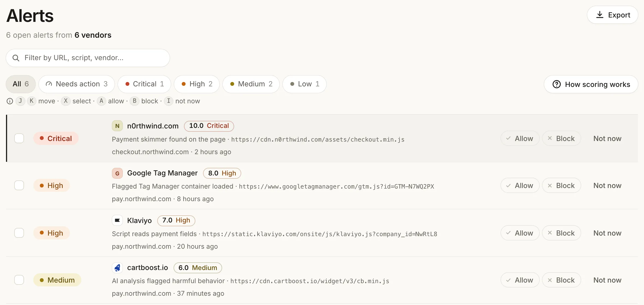Select the Google Tag Manager alert checkbox
Image resolution: width=644 pixels, height=305 pixels.
[x=19, y=186]
